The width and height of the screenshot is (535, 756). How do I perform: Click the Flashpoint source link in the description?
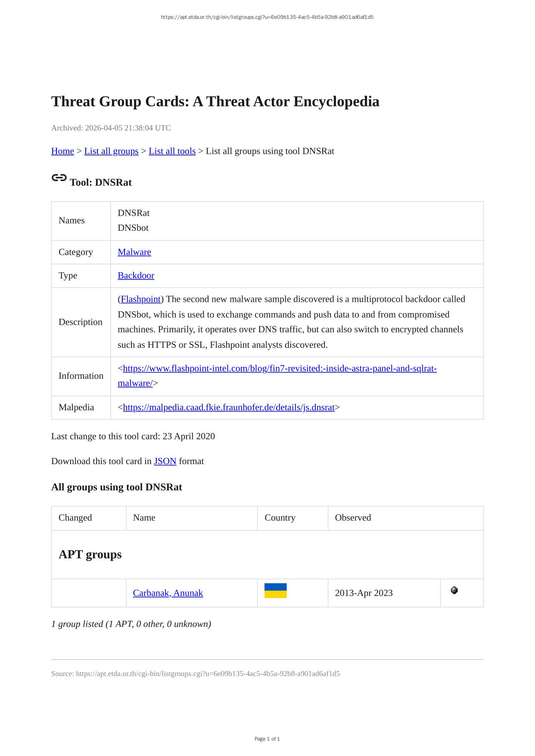click(140, 299)
